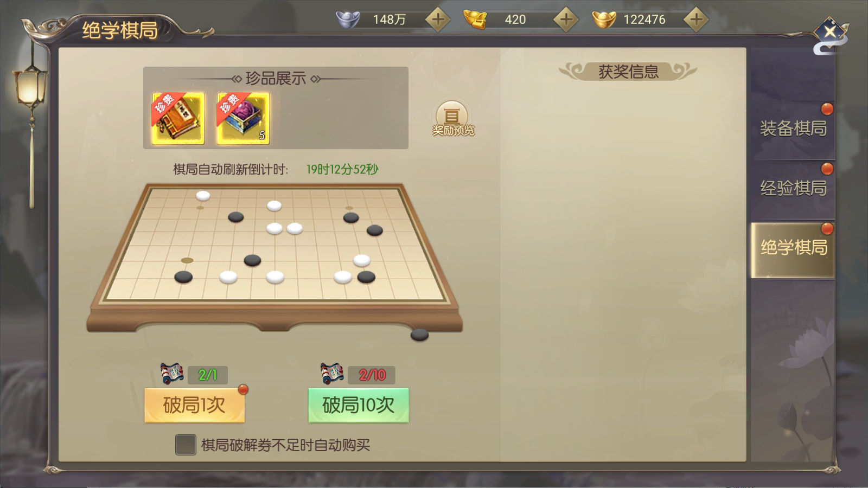Switch to the 经验棋局 tab
Viewport: 868px width, 488px height.
point(793,188)
